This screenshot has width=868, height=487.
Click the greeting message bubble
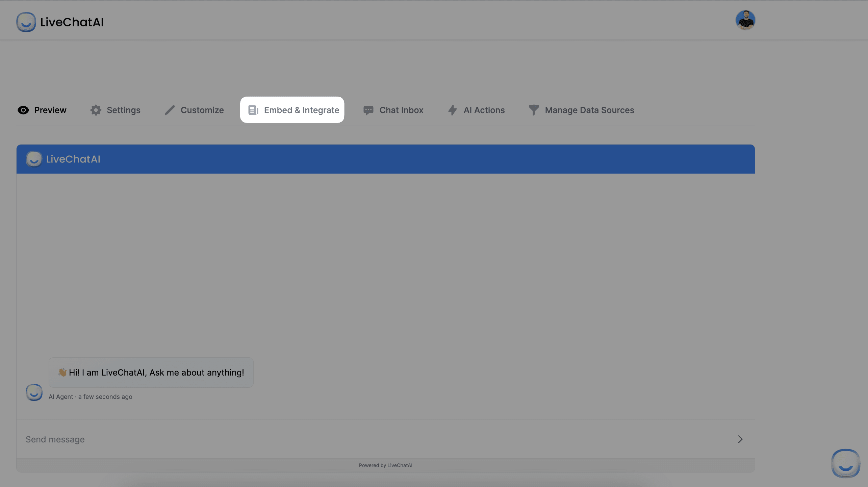(x=151, y=373)
